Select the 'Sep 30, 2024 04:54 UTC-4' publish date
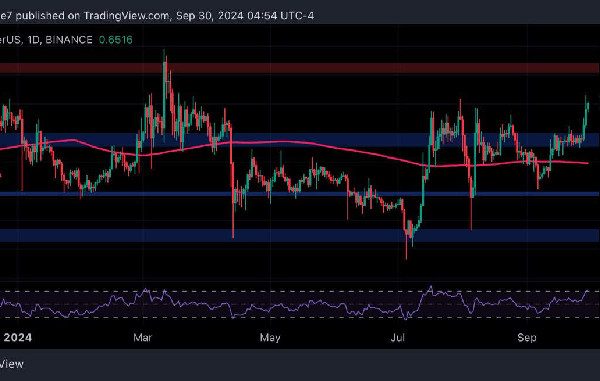 245,16
